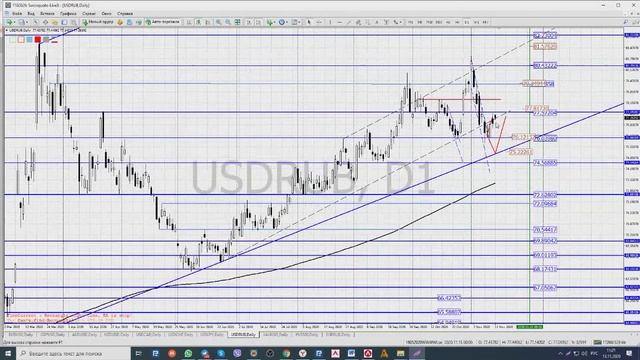
Task: Pick the blue color square on chart
Action: [29, 40]
